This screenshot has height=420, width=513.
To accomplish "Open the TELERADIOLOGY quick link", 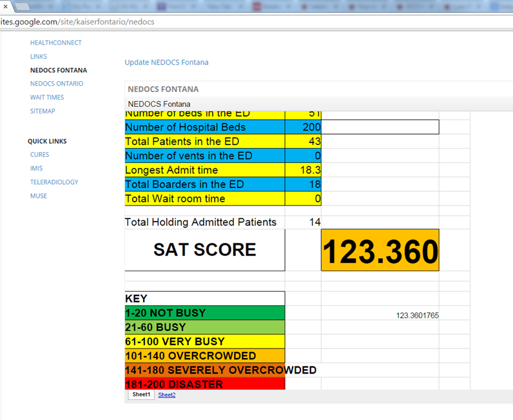I will (53, 182).
